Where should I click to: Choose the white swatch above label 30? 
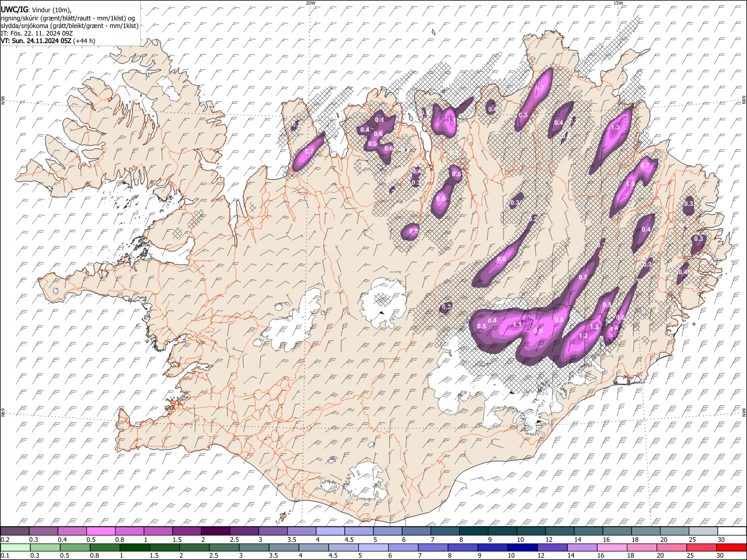tap(732, 531)
